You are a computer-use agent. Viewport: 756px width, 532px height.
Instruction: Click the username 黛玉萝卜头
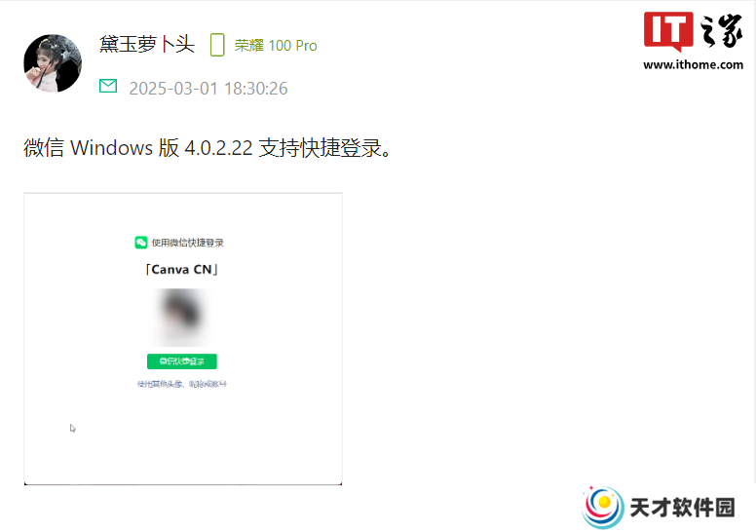point(147,45)
